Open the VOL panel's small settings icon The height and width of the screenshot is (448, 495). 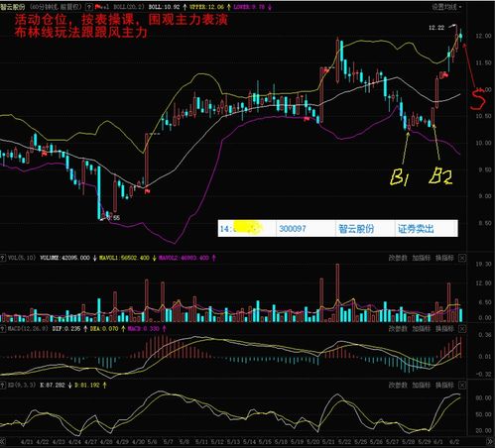[x=3, y=258]
